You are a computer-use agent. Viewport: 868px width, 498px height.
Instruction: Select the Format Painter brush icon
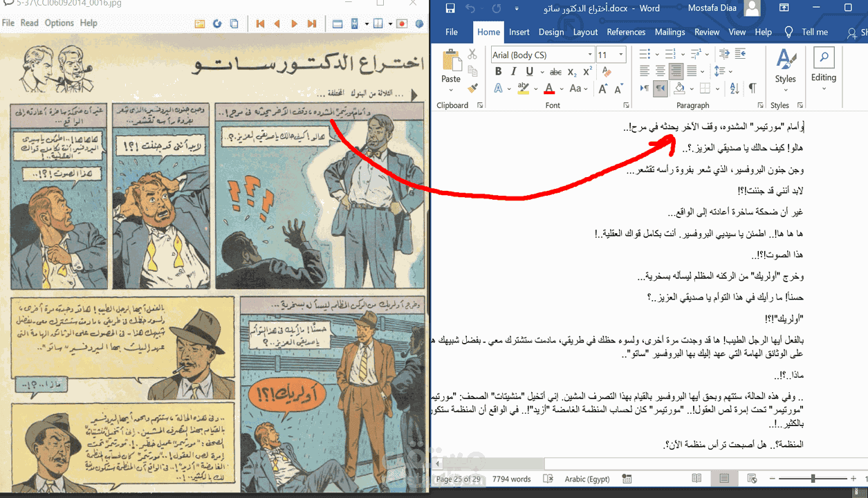[x=472, y=88]
